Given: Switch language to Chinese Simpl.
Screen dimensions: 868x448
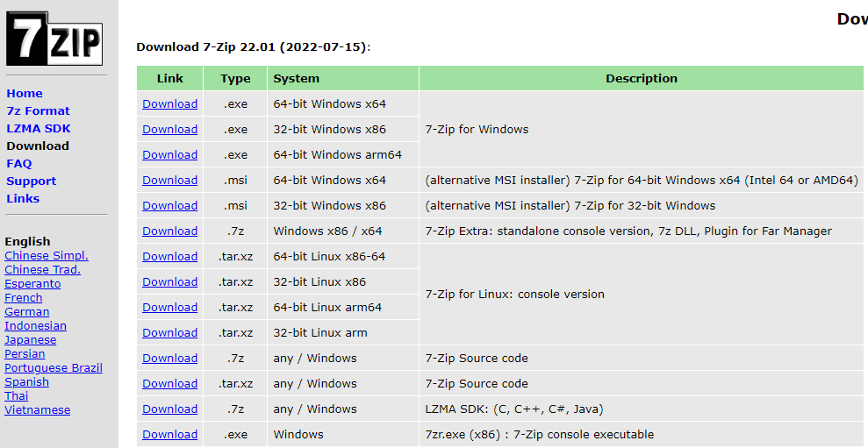Looking at the screenshot, I should 47,255.
